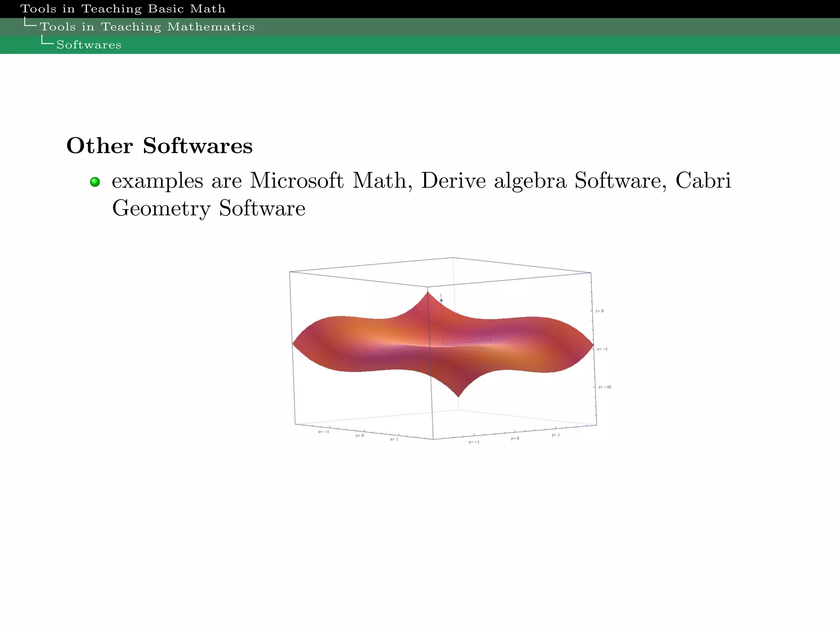Click the 'Other Softwares' heading
This screenshot has width=840, height=630.
(x=159, y=146)
